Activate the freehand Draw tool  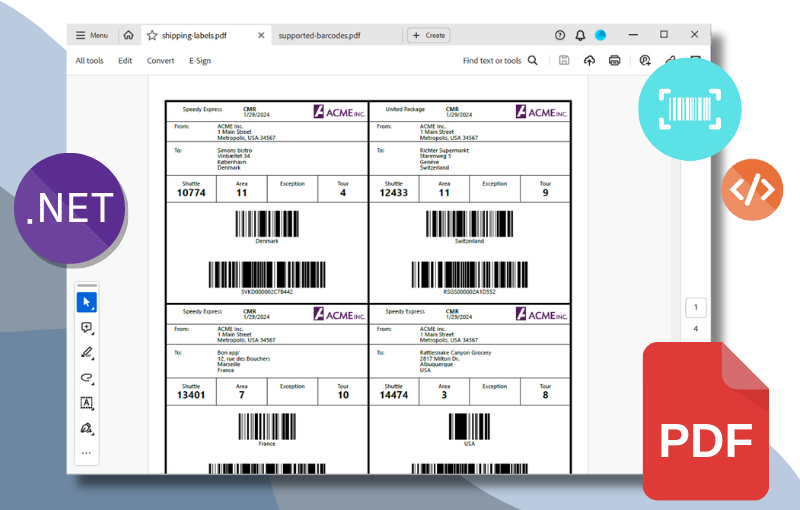click(x=87, y=377)
